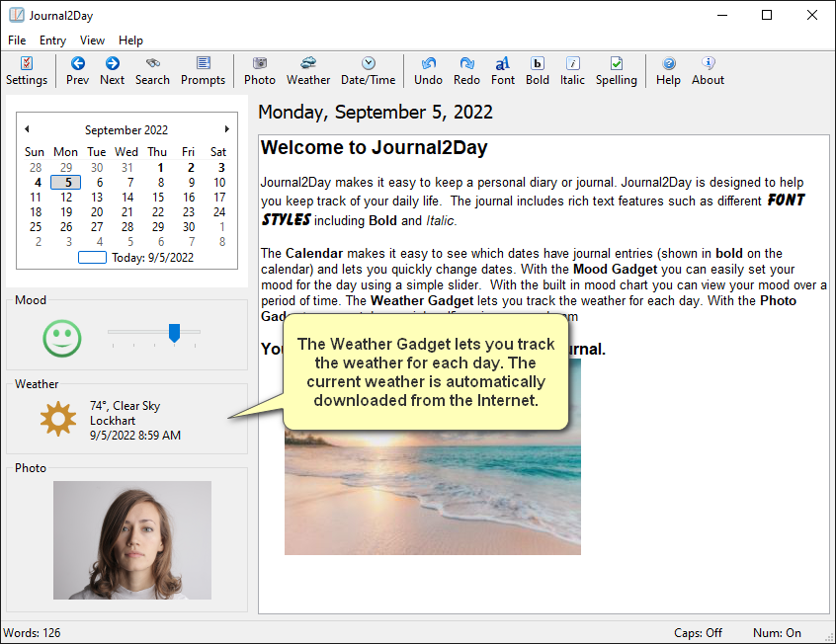Adjust the Mood slider thumb
Screen dimensions: 836x644
coord(174,333)
